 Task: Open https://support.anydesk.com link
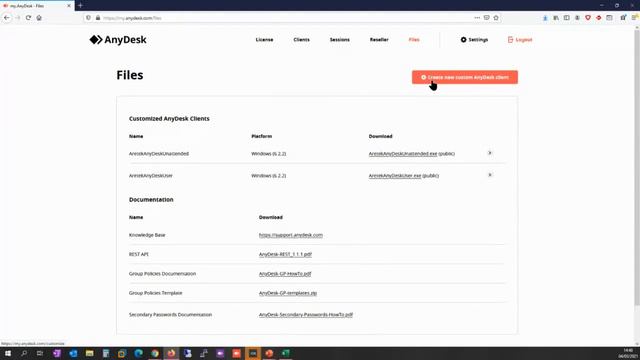pos(291,235)
